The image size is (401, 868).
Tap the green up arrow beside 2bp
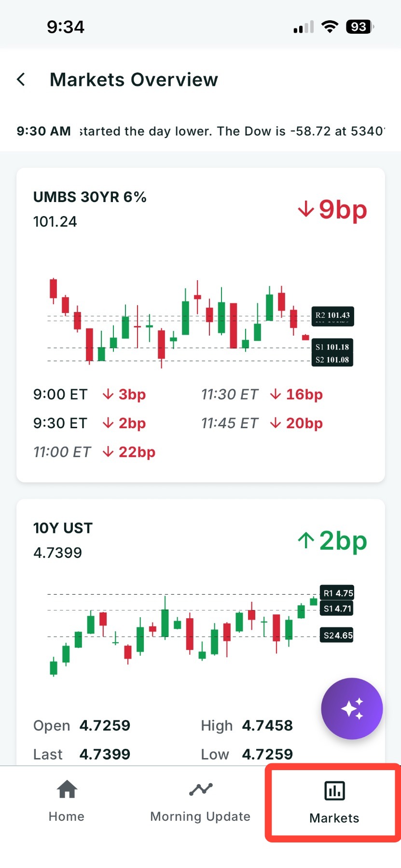point(306,540)
